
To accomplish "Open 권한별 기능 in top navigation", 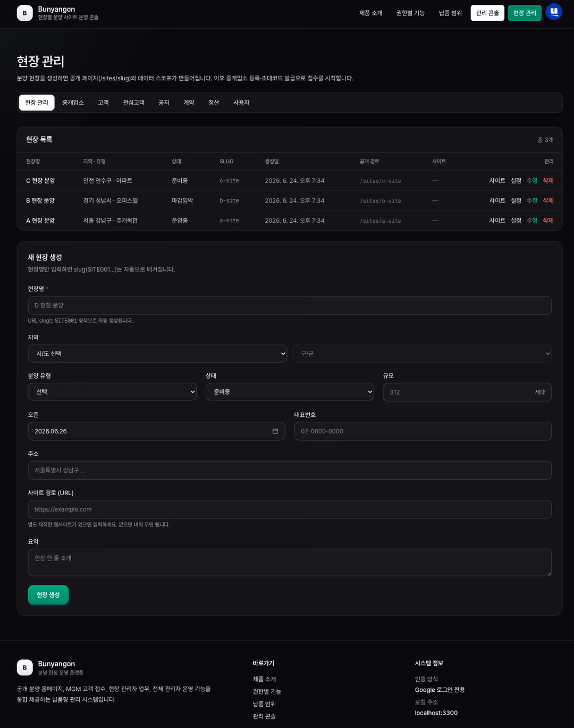I will (x=410, y=13).
